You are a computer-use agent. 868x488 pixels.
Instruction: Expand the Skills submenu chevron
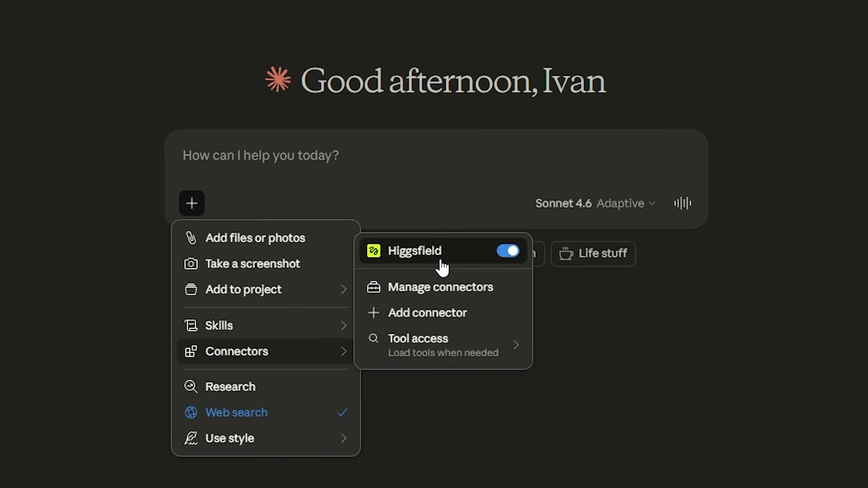pyautogui.click(x=344, y=325)
